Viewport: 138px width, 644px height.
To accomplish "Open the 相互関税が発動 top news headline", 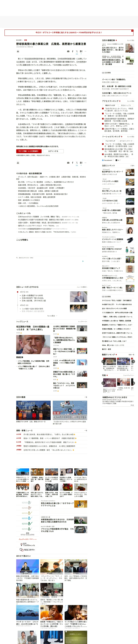I will coord(33,328).
